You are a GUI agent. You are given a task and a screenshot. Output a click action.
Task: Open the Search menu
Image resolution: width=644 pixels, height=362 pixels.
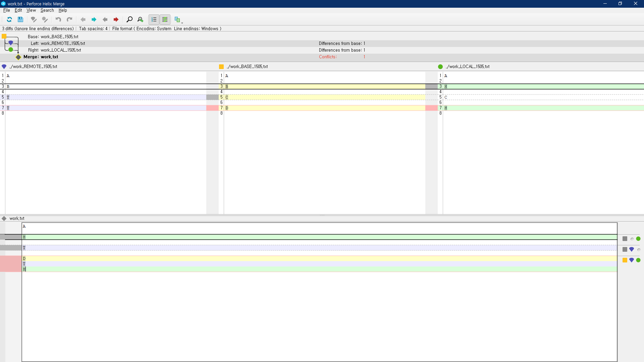[x=47, y=10]
